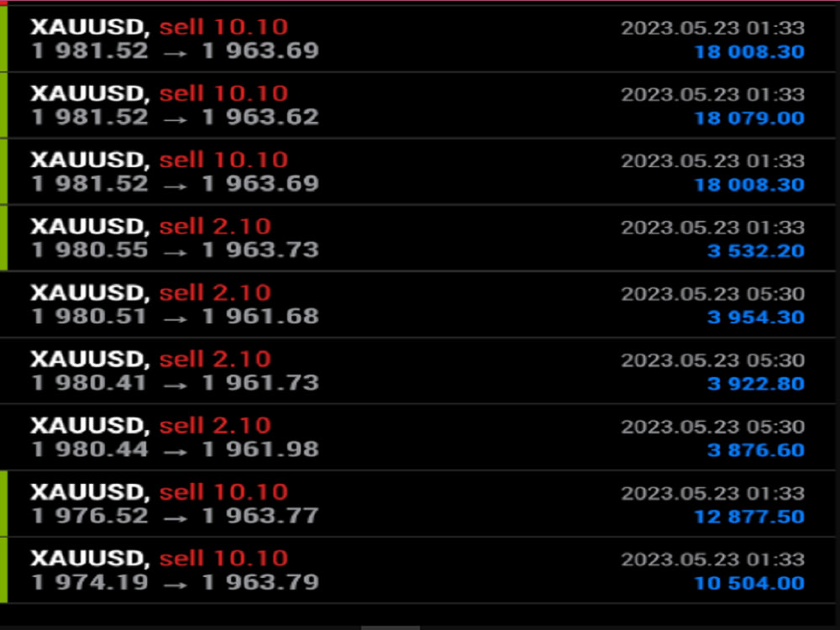Viewport: 840px width, 630px height.
Task: Click the 01:33 timestamp above 3 532.20
Action: 712,227
